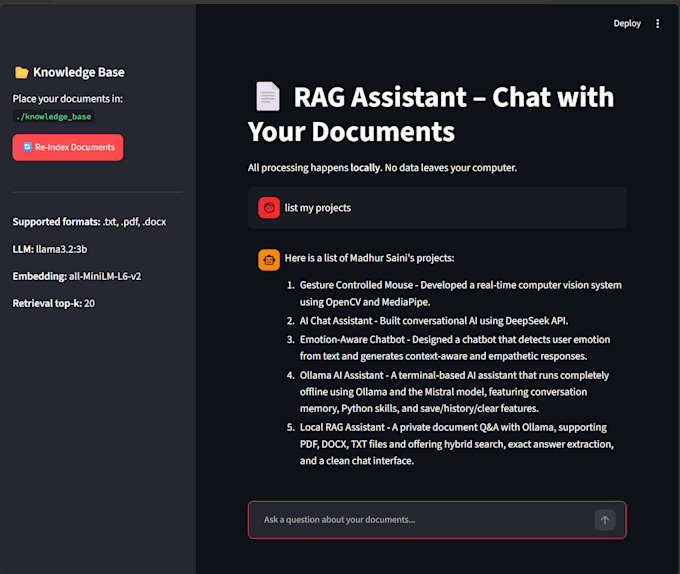This screenshot has width=680, height=574.
Task: Click the './knowledge_base' code path
Action: click(x=53, y=117)
